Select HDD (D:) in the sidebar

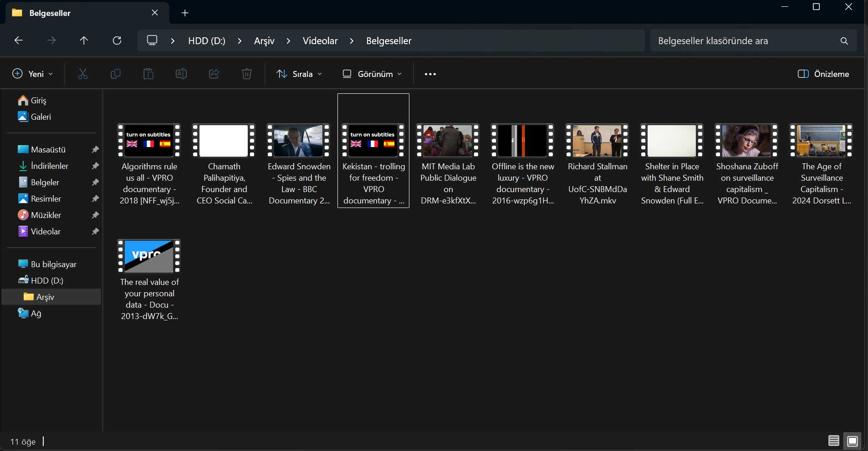click(47, 280)
